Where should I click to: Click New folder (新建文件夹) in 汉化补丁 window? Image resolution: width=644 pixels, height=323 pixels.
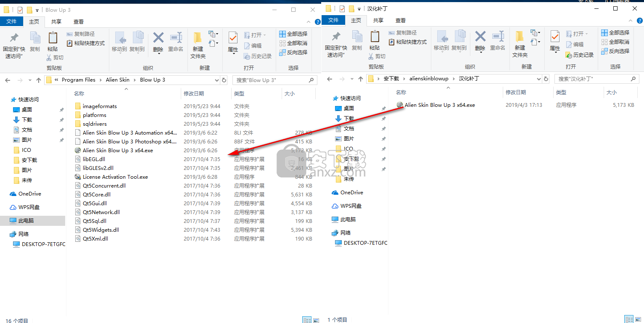tap(520, 44)
